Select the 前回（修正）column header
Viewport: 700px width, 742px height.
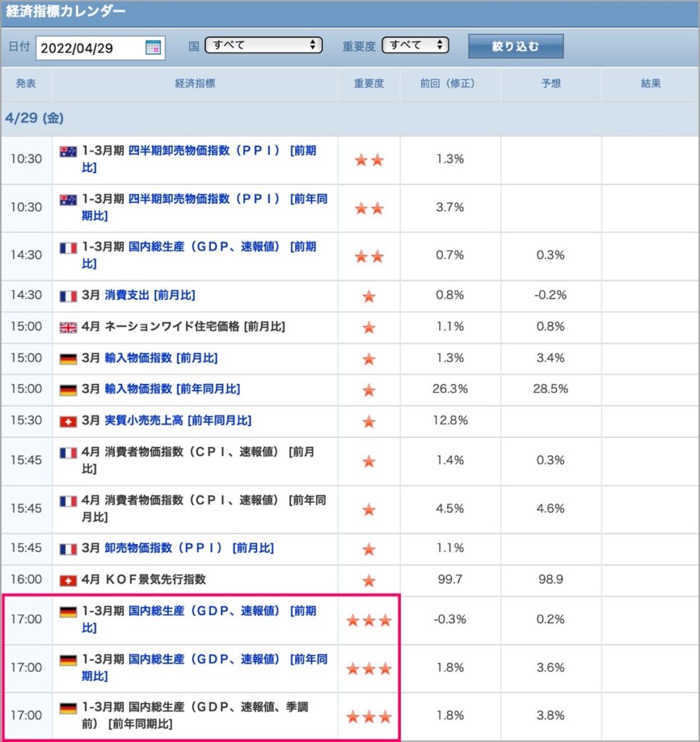[x=447, y=84]
